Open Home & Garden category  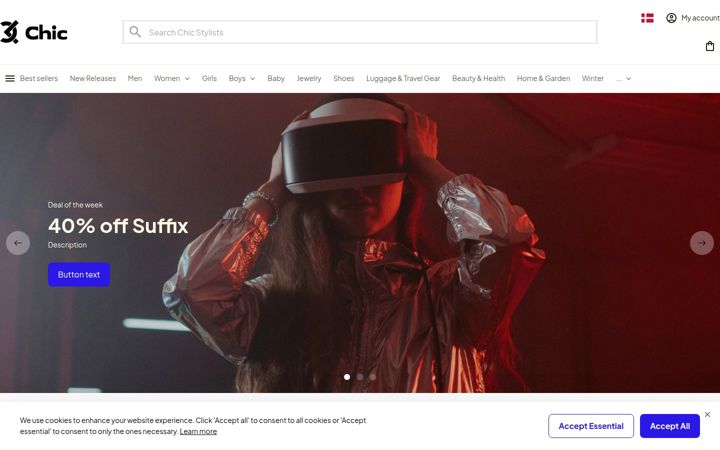point(543,79)
